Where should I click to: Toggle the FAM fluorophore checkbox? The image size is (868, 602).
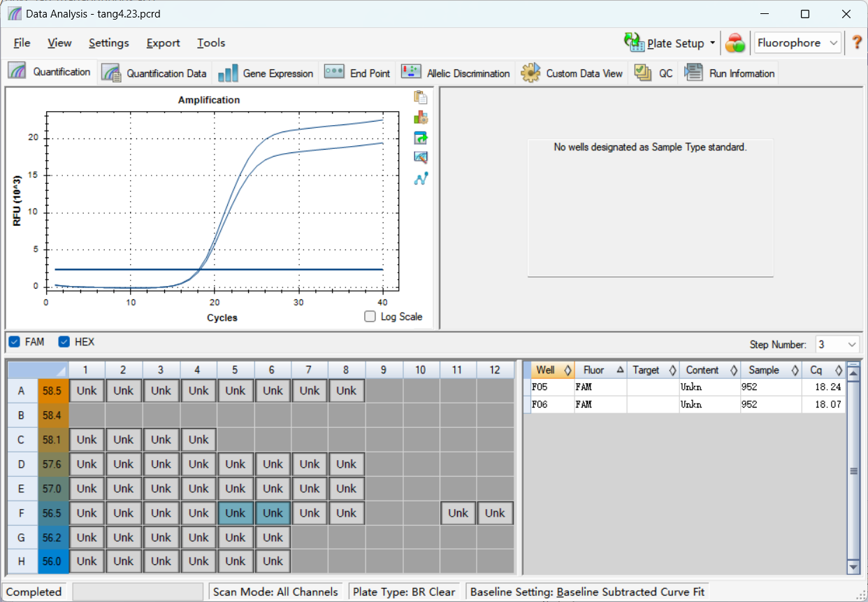(14, 342)
